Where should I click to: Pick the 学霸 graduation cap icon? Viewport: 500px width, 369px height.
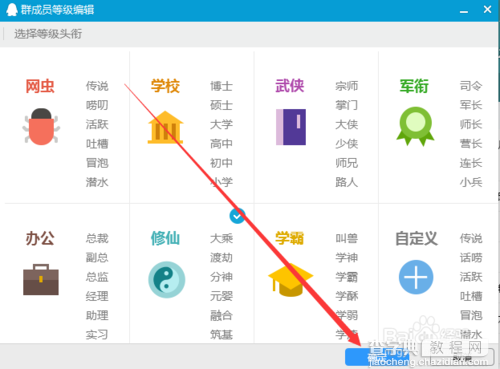[290, 279]
